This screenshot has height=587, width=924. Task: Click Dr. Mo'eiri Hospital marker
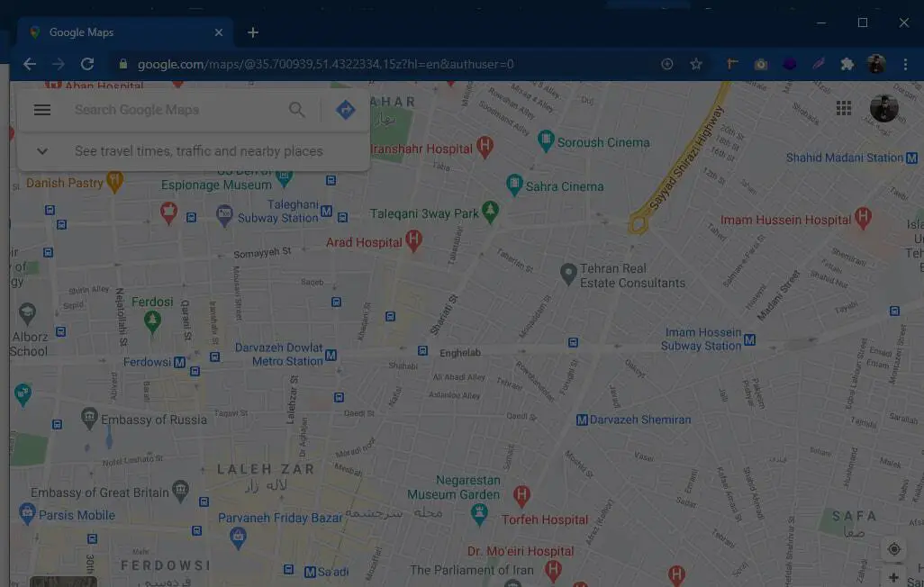pos(553,570)
